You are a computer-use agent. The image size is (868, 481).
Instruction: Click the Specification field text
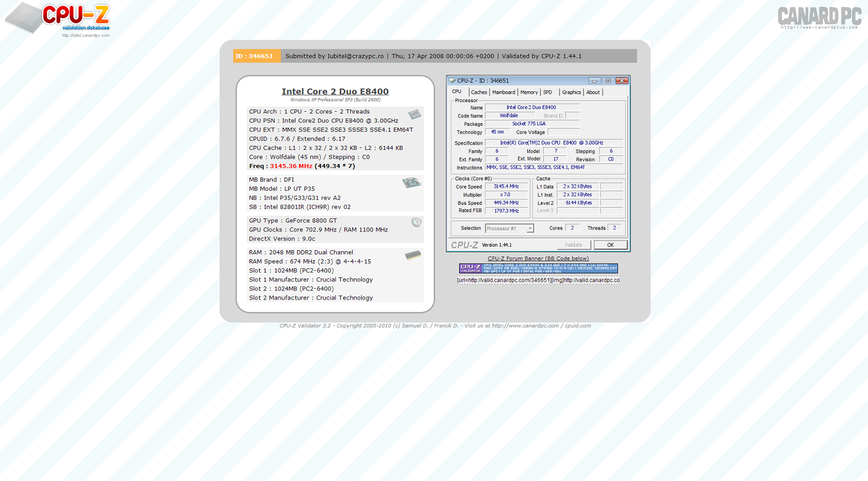pyautogui.click(x=553, y=143)
